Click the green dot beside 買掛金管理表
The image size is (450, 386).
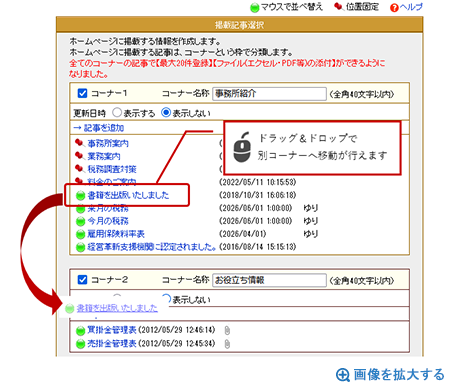(80, 331)
